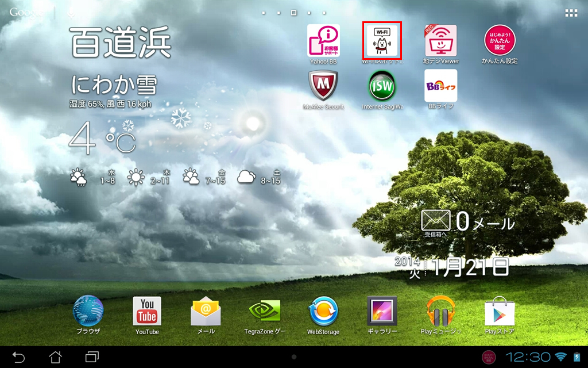This screenshot has width=588, height=368.
Task: Start voice search with microphone icon
Action: pyautogui.click(x=71, y=13)
